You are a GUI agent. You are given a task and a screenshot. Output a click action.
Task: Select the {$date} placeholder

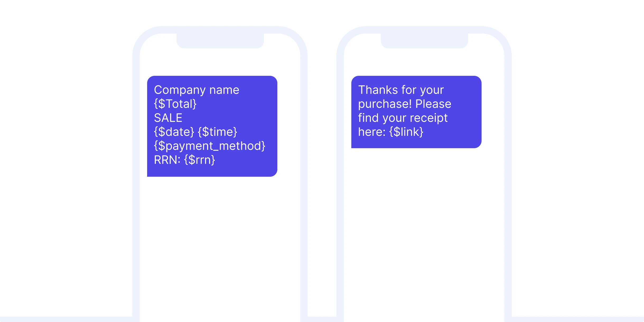[x=174, y=132]
